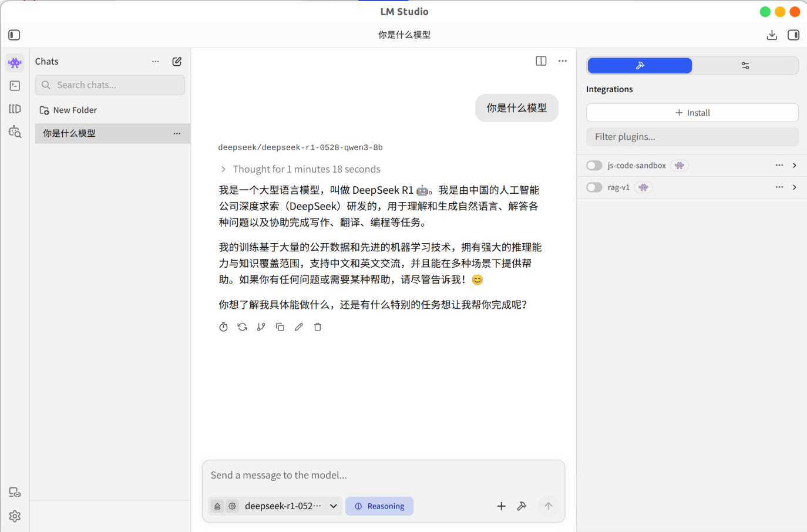Delete the assistant message

click(x=318, y=327)
